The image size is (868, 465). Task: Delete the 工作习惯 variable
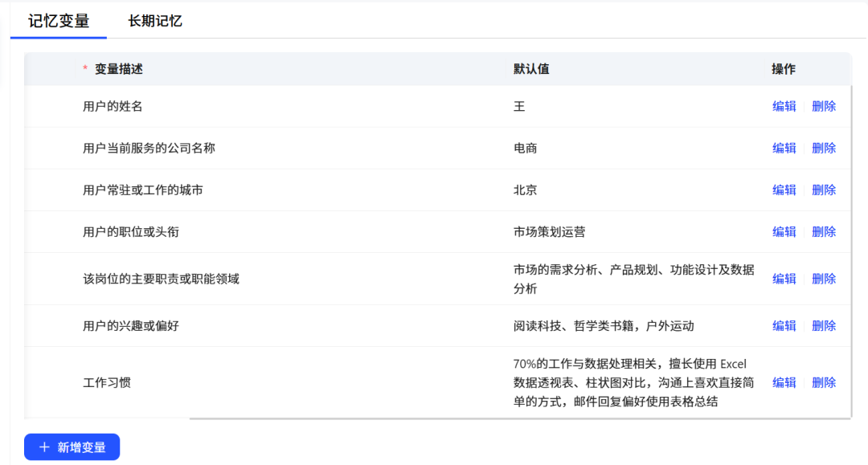pos(824,382)
